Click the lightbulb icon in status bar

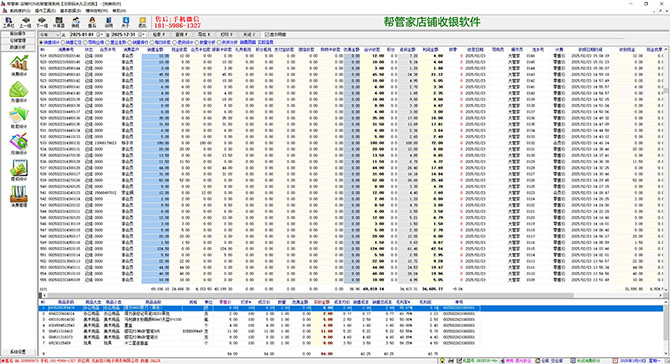pos(442,361)
